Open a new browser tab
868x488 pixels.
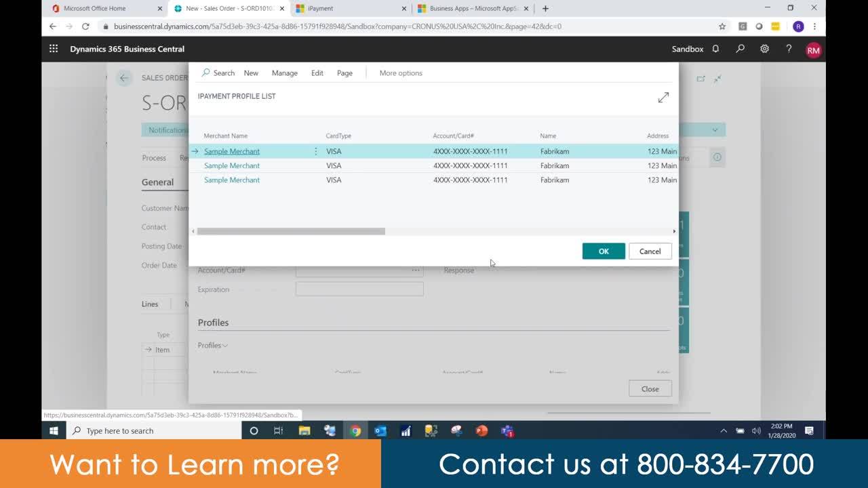[545, 9]
